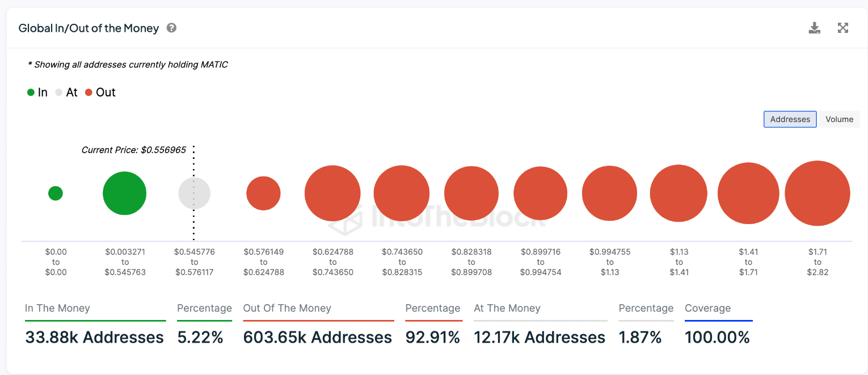This screenshot has width=868, height=375.
Task: Click the red $1.71 to $2.82 bubble
Action: pyautogui.click(x=817, y=193)
